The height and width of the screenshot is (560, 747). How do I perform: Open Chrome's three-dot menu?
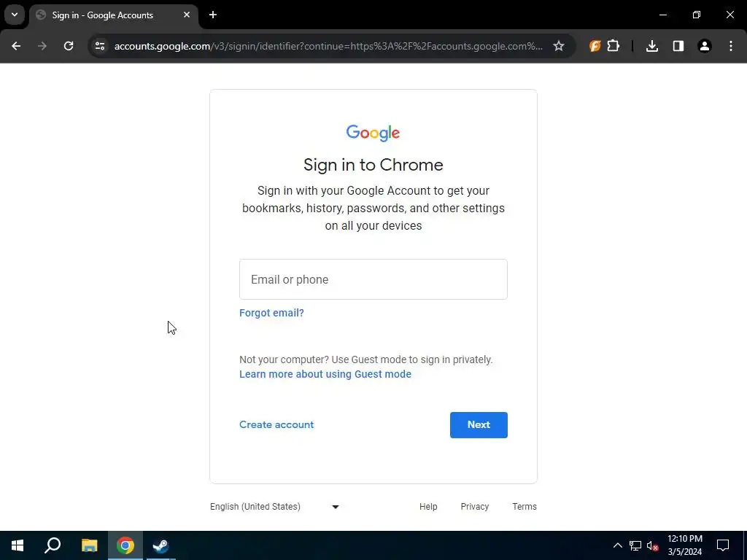731,46
